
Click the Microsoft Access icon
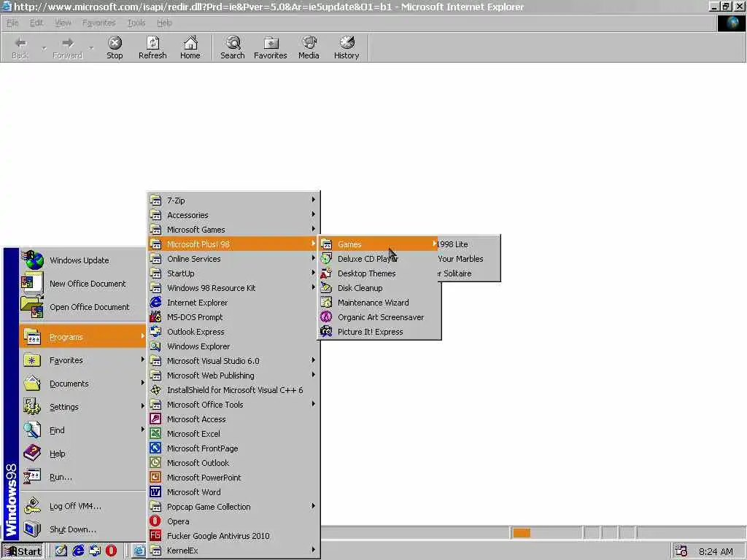[155, 419]
